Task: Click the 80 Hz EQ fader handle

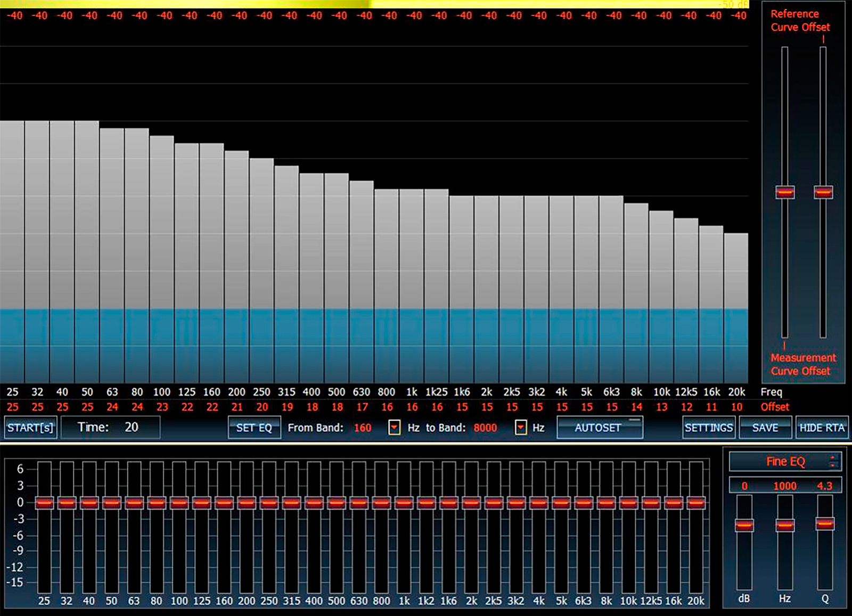Action: tap(157, 502)
